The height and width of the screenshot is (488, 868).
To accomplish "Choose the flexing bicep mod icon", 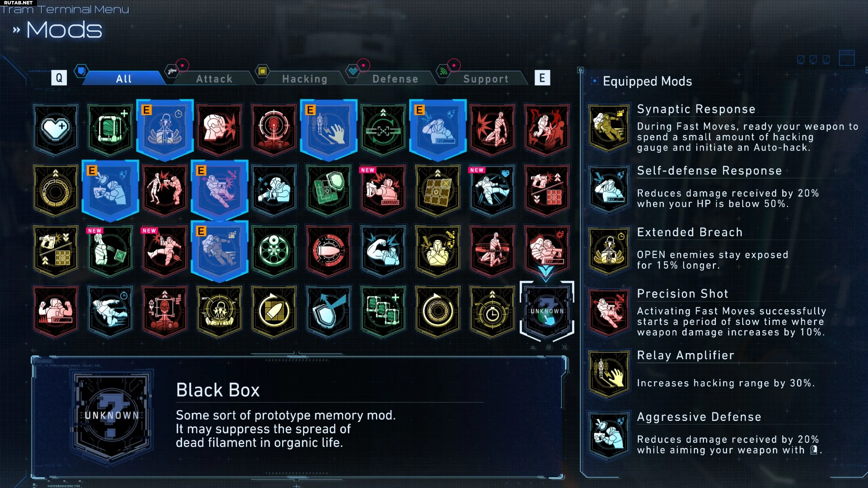I will pyautogui.click(x=383, y=251).
